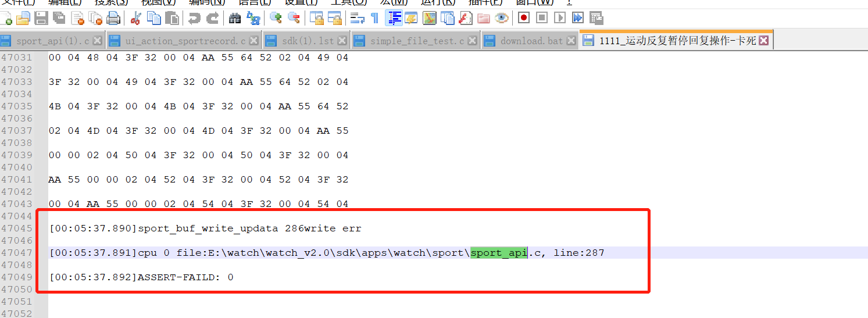Screen dimensions: 868x318
Task: Toggle synchronize vertical scrolling icon
Action: click(317, 19)
